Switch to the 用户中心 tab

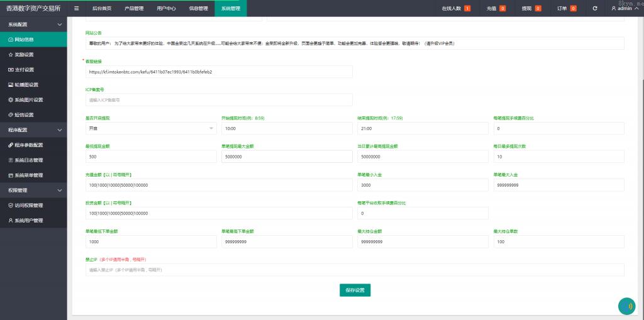click(x=166, y=8)
